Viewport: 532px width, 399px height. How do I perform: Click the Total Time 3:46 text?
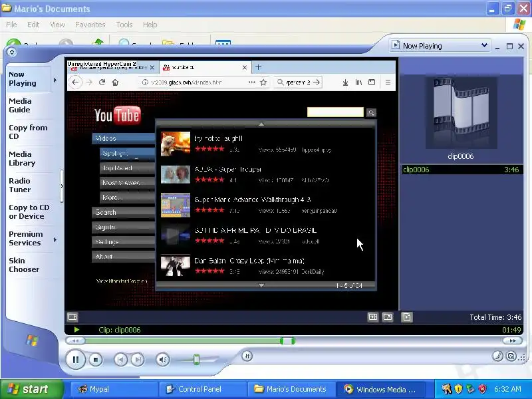coord(495,317)
